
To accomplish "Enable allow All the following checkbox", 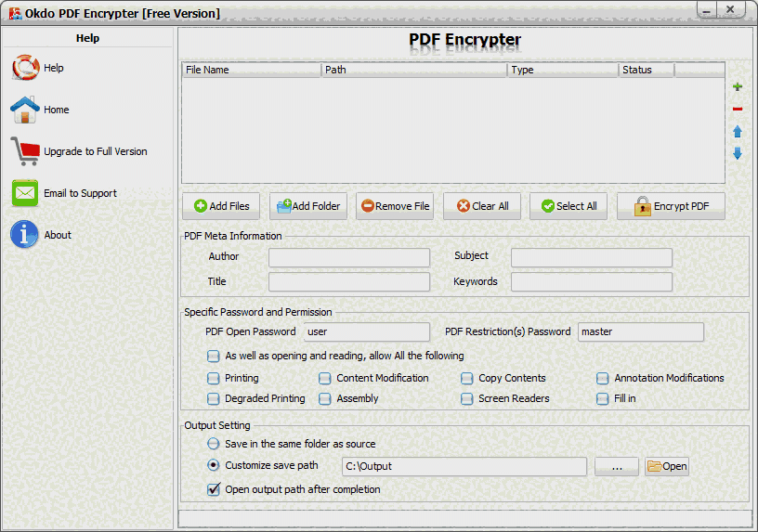I will [214, 357].
